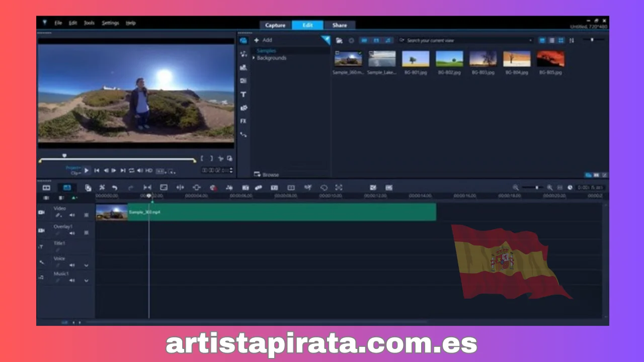Open the FX filter library
Image resolution: width=644 pixels, height=362 pixels.
point(244,121)
